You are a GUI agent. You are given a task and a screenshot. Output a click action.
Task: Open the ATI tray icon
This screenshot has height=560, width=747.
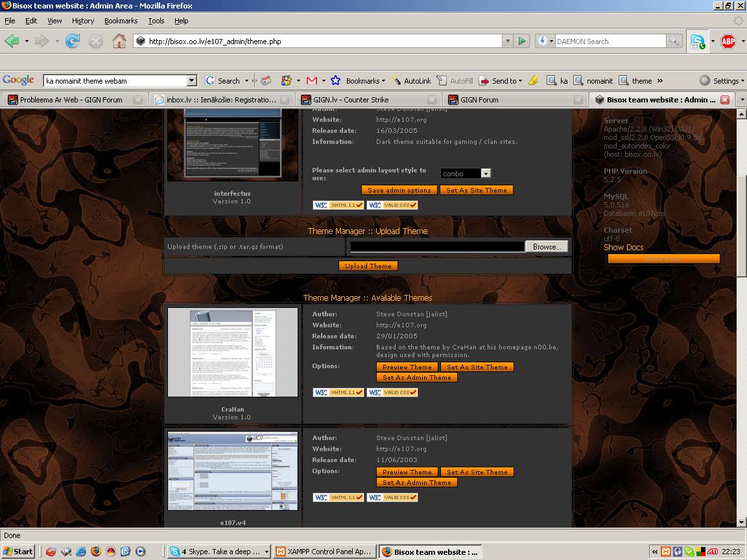pos(712,552)
